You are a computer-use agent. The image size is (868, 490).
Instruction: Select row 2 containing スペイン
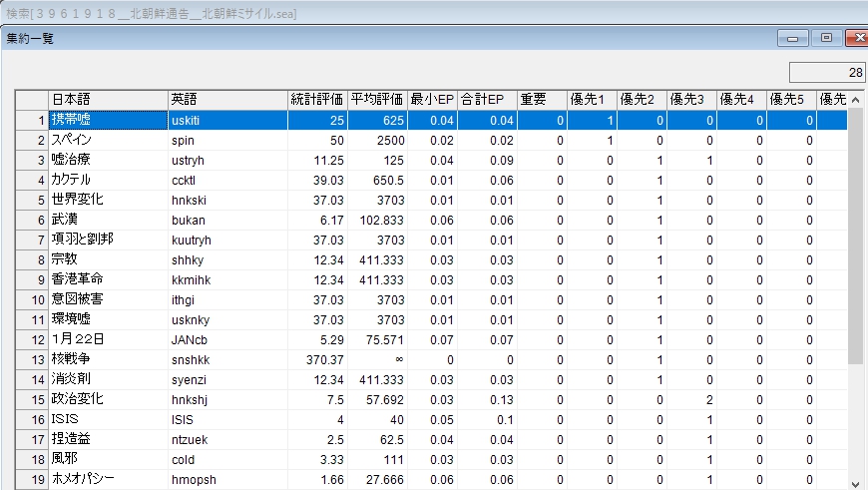108,140
